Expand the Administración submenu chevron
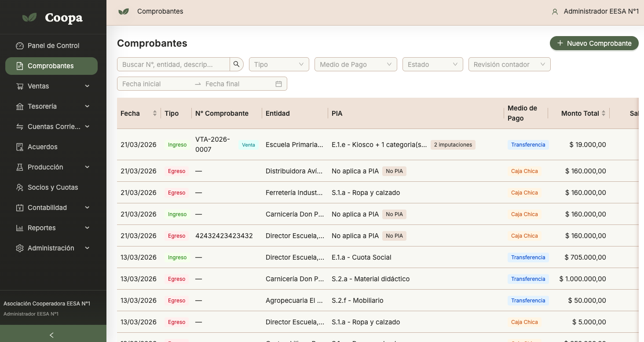Screen dimensions: 644x342 click(87, 248)
